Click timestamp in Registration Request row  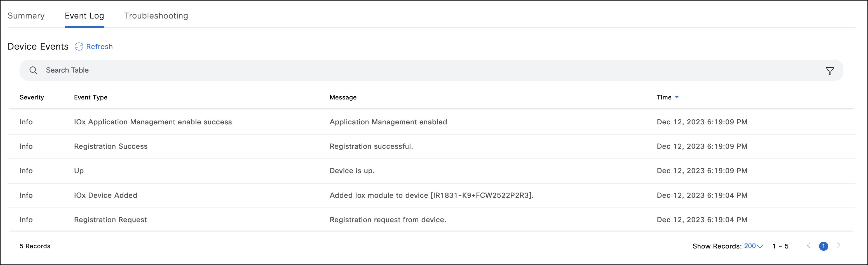[702, 220]
